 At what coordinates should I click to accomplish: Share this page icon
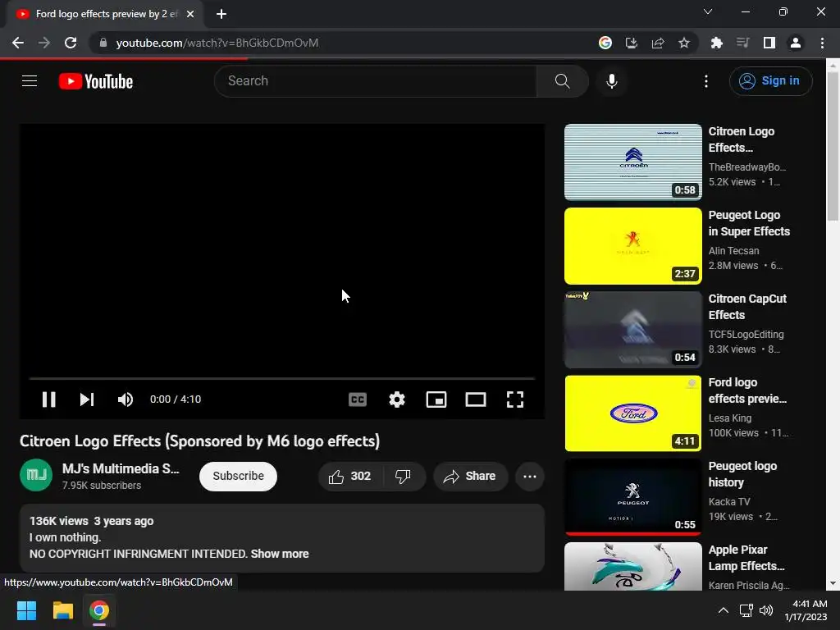657,43
